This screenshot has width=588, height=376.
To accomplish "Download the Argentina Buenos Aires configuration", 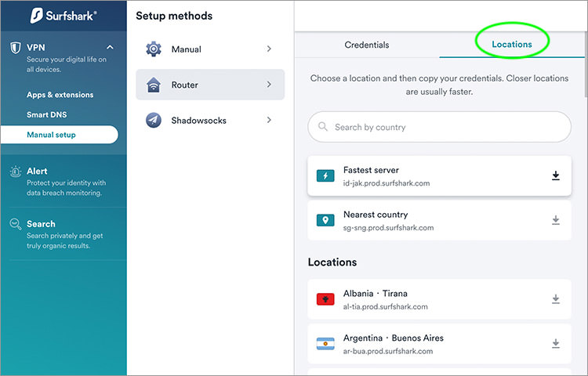I will [556, 343].
